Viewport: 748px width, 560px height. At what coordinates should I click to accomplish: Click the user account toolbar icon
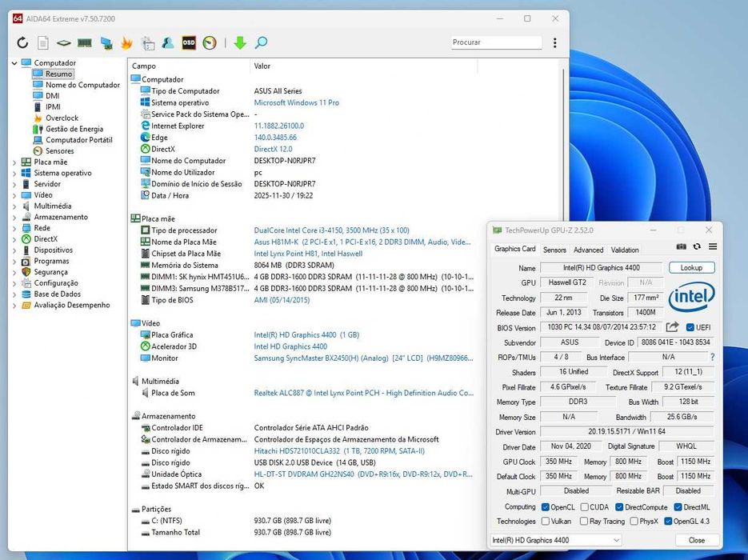tap(168, 43)
